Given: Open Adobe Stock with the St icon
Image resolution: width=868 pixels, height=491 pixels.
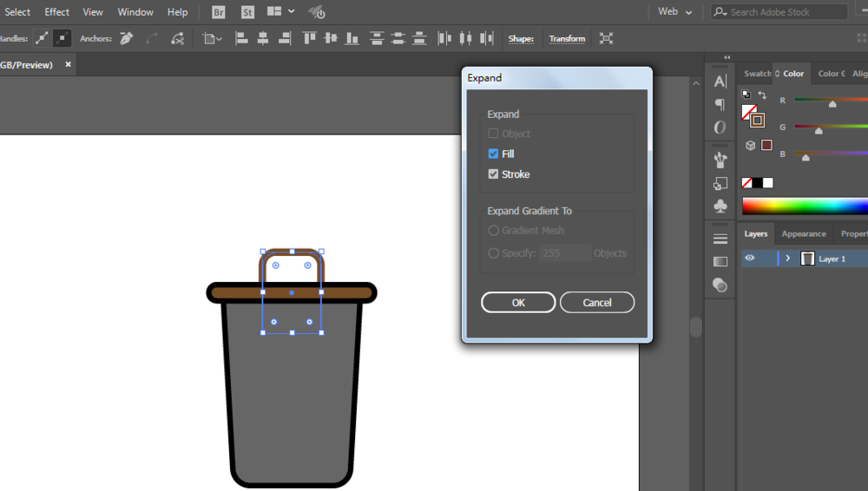Looking at the screenshot, I should pyautogui.click(x=247, y=12).
